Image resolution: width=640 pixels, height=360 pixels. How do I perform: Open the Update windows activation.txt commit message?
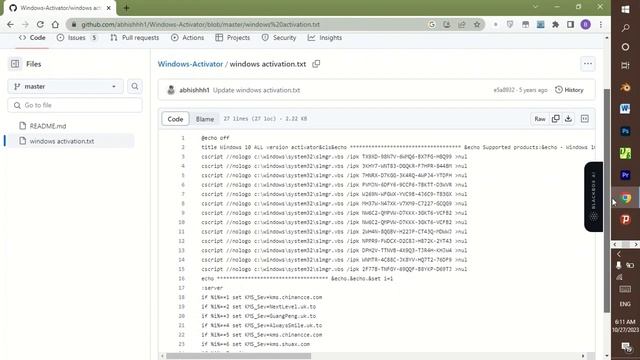[256, 90]
